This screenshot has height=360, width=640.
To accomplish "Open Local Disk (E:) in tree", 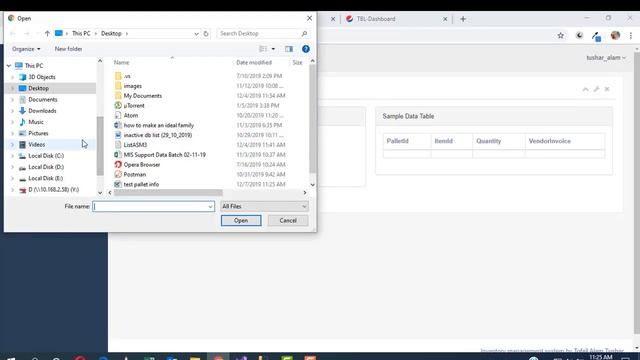I will pyautogui.click(x=46, y=178).
